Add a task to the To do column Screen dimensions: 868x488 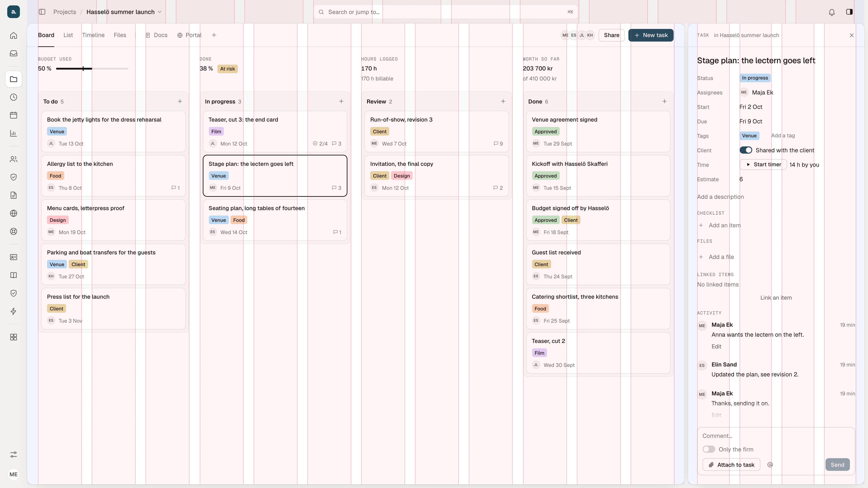tap(180, 101)
